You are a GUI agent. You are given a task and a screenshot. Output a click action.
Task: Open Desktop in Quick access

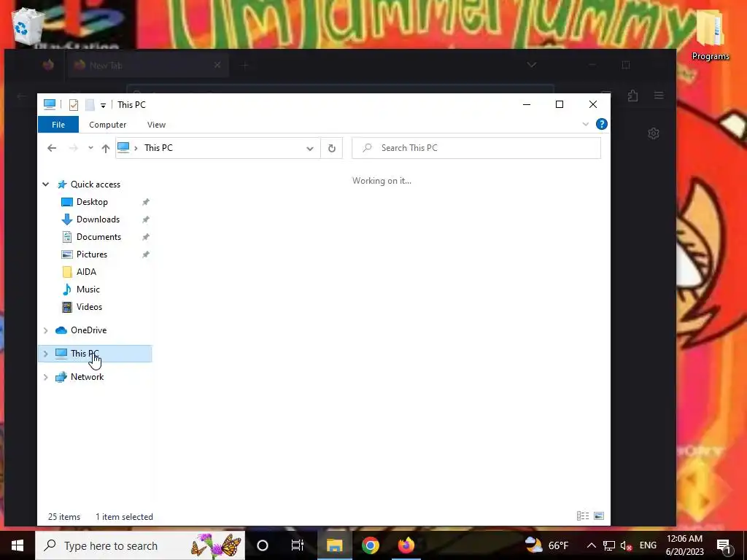tap(92, 202)
